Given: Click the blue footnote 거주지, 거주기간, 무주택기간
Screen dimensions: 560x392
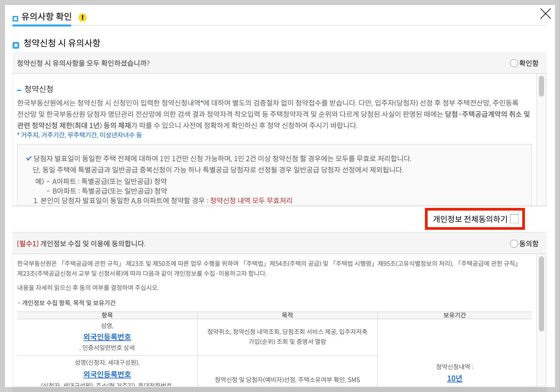Looking at the screenshot, I should 79,135.
